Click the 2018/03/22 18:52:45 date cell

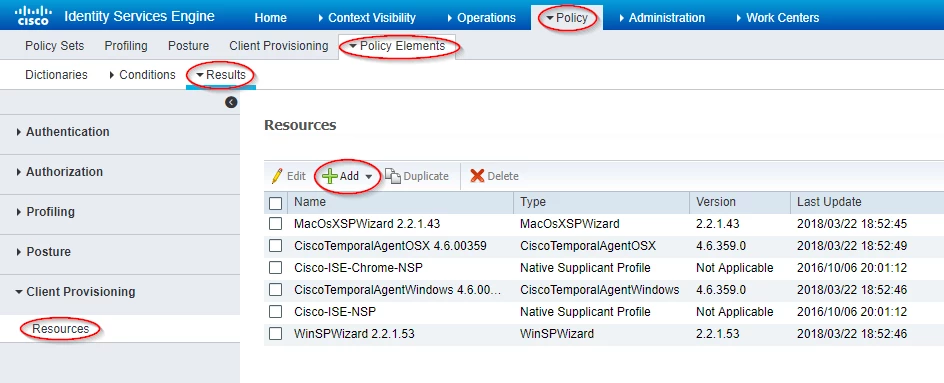click(852, 224)
